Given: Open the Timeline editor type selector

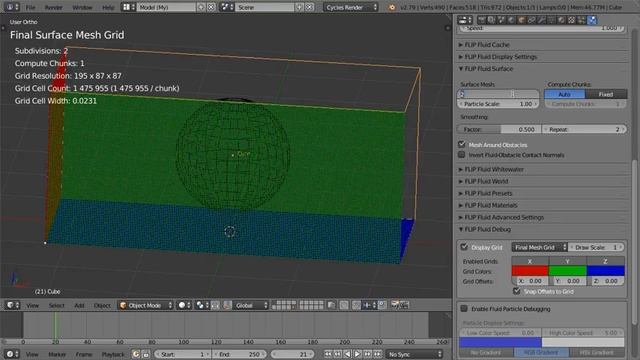Looking at the screenshot, I should pos(12,354).
